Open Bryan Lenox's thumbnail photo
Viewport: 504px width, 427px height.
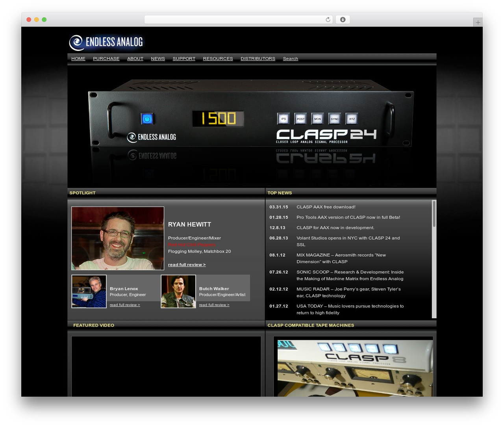(x=89, y=291)
